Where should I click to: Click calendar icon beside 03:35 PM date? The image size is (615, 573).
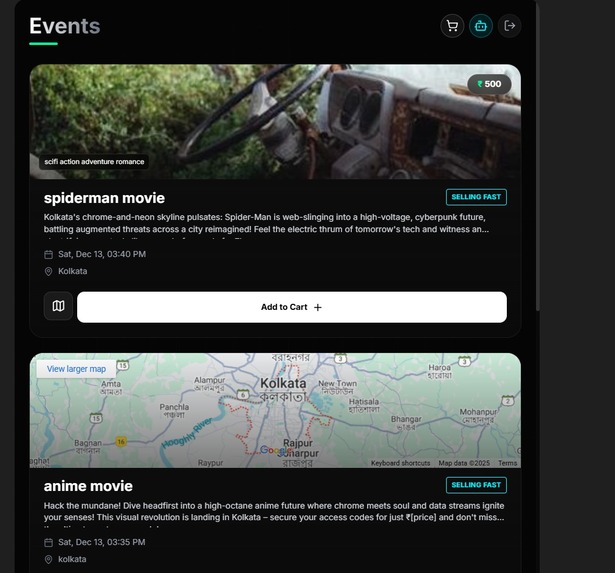[49, 542]
